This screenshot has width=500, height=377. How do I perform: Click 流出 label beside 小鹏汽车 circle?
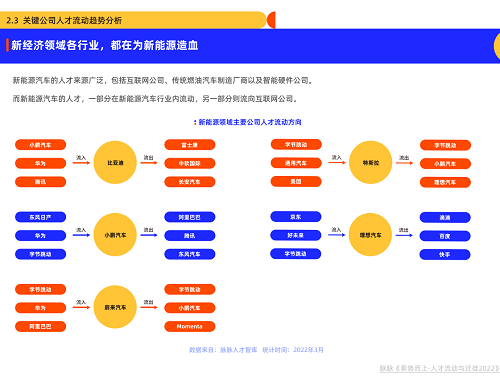point(149,230)
